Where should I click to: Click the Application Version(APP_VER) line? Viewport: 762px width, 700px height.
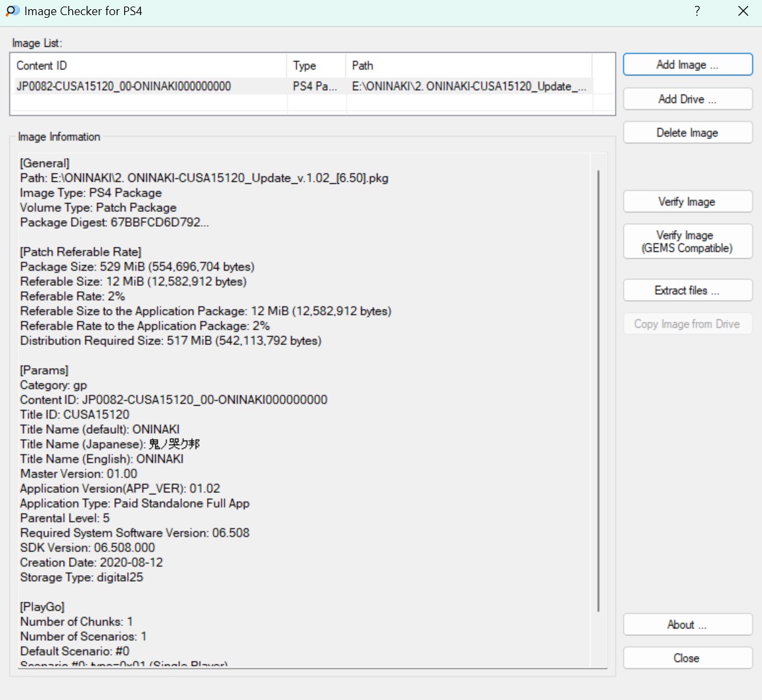tap(120, 488)
